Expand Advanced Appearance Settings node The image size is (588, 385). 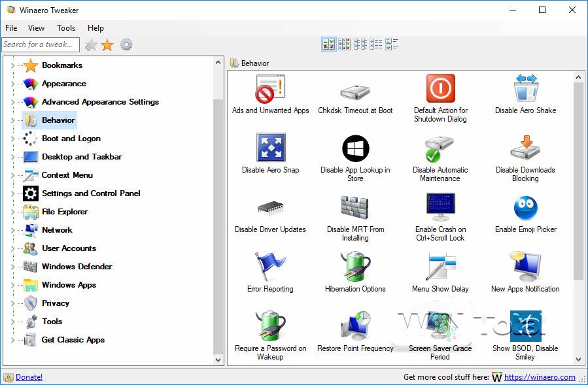(x=12, y=102)
